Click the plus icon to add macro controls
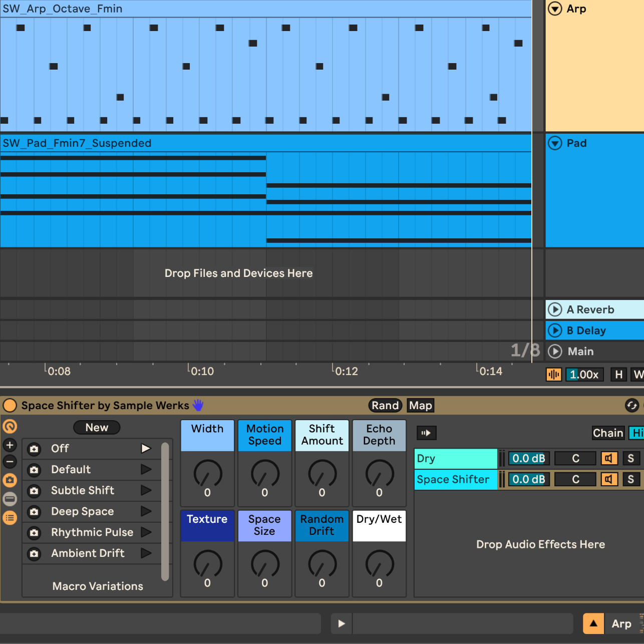 coord(10,445)
